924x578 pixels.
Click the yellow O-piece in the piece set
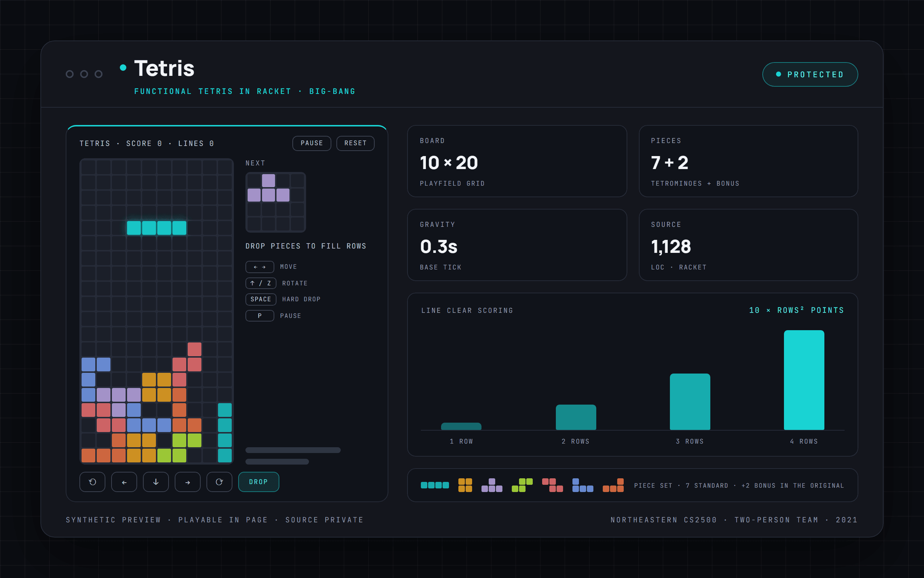465,485
